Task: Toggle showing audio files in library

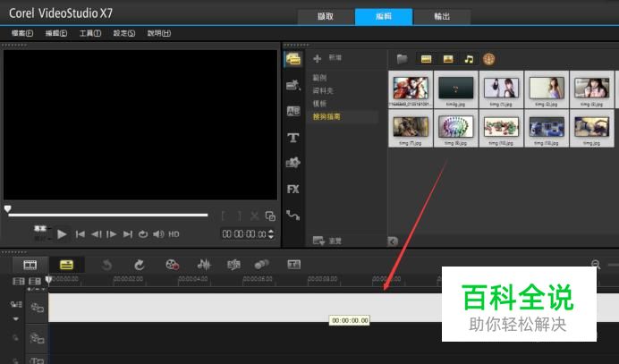Action: (x=469, y=59)
